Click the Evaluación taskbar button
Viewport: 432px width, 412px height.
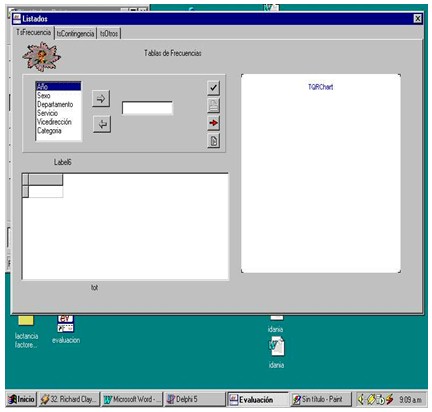point(257,399)
